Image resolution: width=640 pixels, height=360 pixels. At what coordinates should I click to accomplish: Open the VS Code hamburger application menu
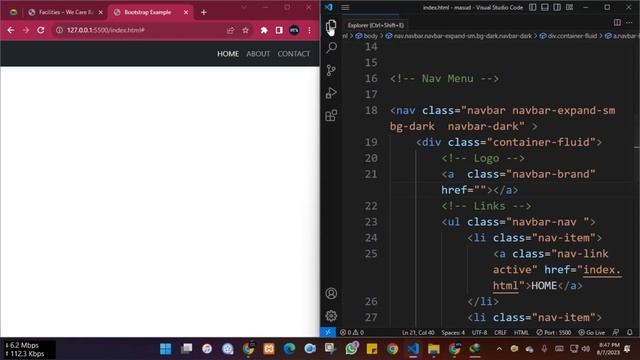point(345,7)
